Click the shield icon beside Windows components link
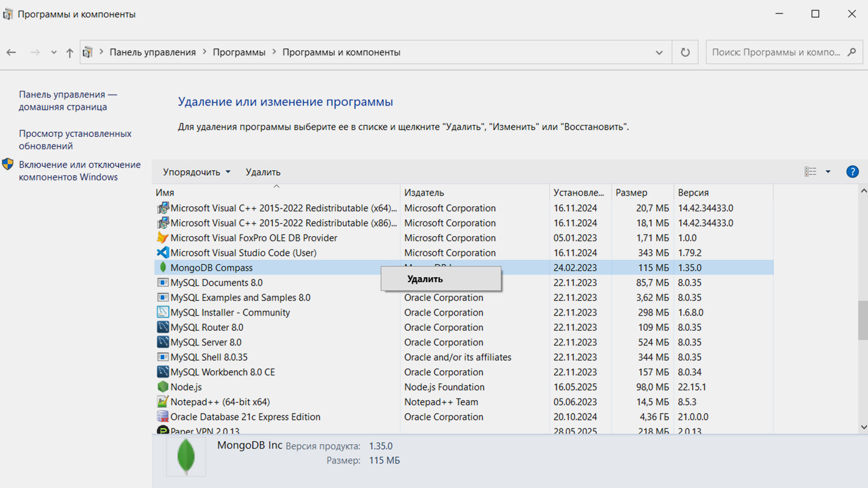868x488 pixels. 8,164
